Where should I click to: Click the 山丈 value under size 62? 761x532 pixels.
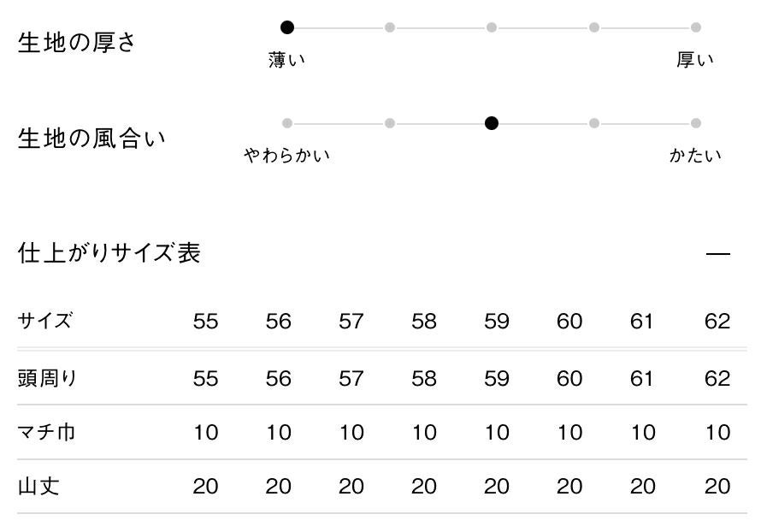[717, 487]
